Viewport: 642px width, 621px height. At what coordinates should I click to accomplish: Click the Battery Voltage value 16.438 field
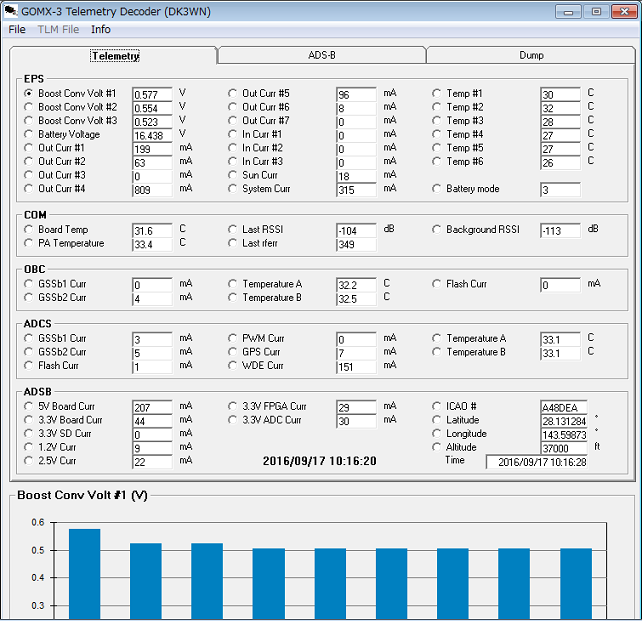coord(152,135)
